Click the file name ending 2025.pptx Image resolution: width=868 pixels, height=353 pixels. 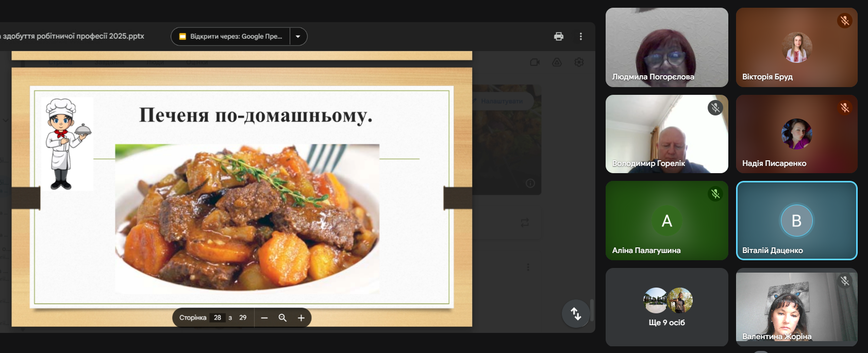72,36
